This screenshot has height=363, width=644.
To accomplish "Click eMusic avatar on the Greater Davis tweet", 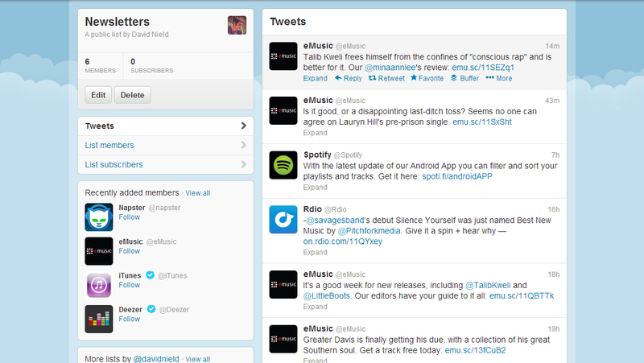I will pyautogui.click(x=283, y=339).
